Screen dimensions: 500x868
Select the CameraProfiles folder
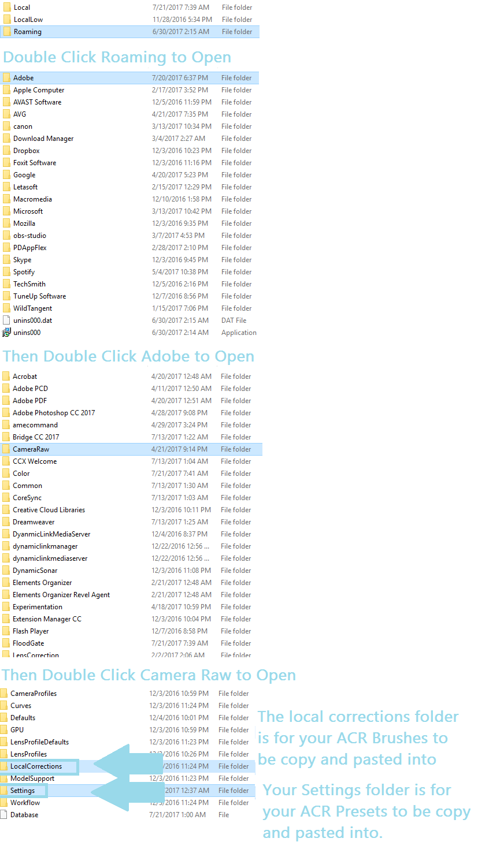coord(34,694)
